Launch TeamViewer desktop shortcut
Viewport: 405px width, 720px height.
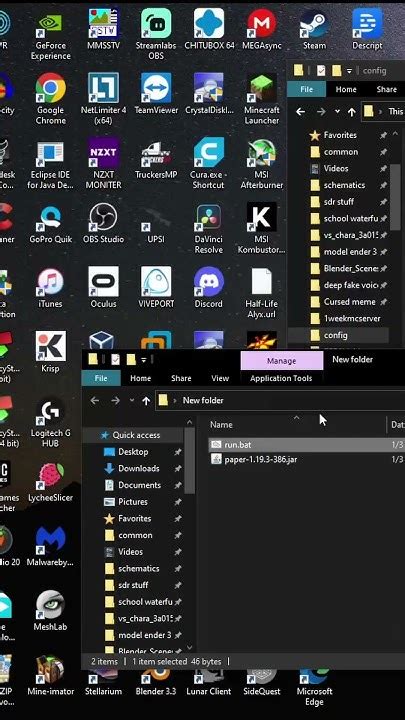point(156,94)
